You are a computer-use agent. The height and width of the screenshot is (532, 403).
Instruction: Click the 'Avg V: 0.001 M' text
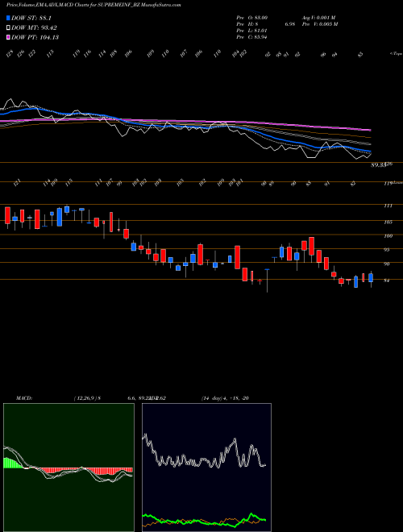click(x=318, y=17)
